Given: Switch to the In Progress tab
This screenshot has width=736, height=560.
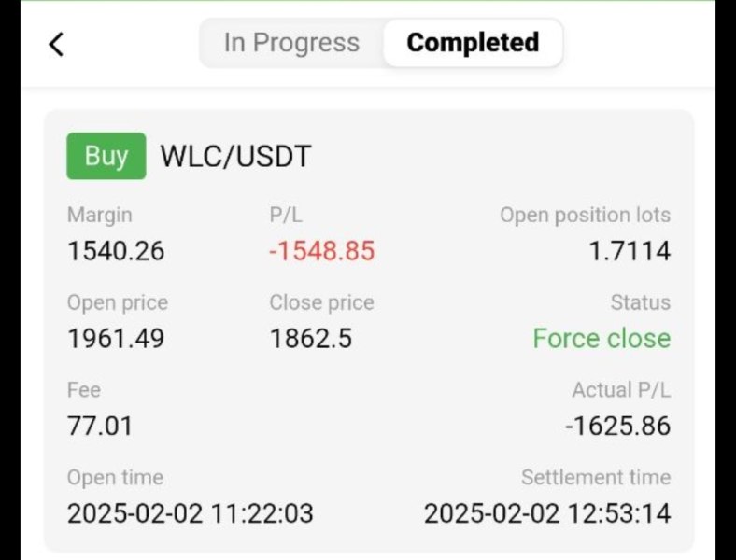Looking at the screenshot, I should 291,43.
